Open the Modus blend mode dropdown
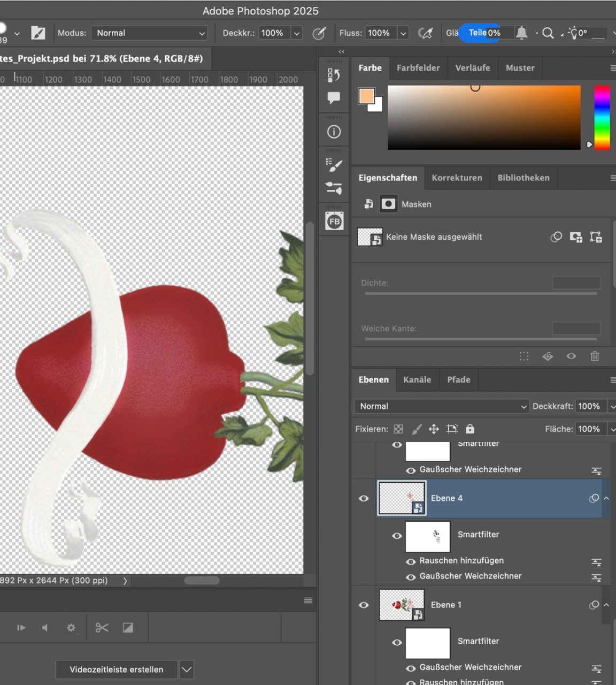 pos(150,33)
